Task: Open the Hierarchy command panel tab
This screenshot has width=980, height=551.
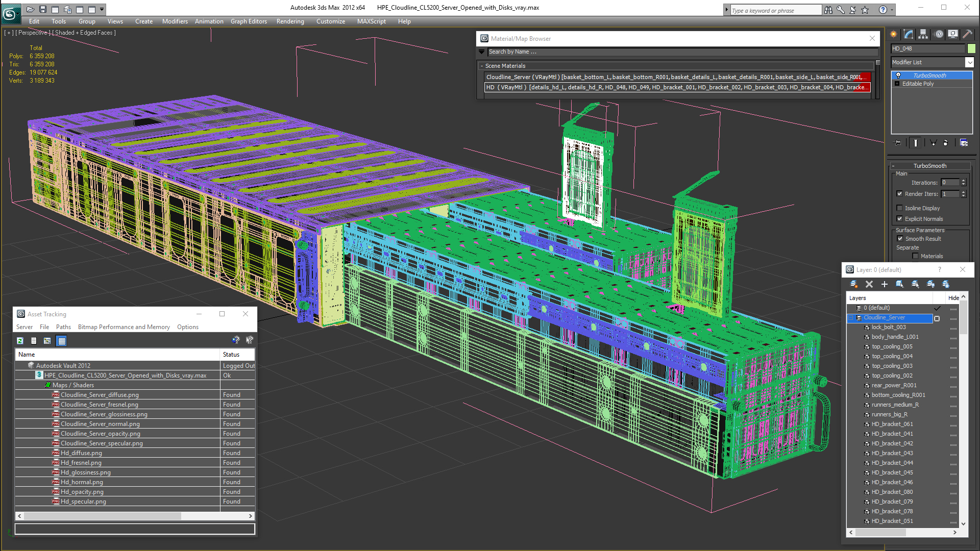Action: (923, 34)
